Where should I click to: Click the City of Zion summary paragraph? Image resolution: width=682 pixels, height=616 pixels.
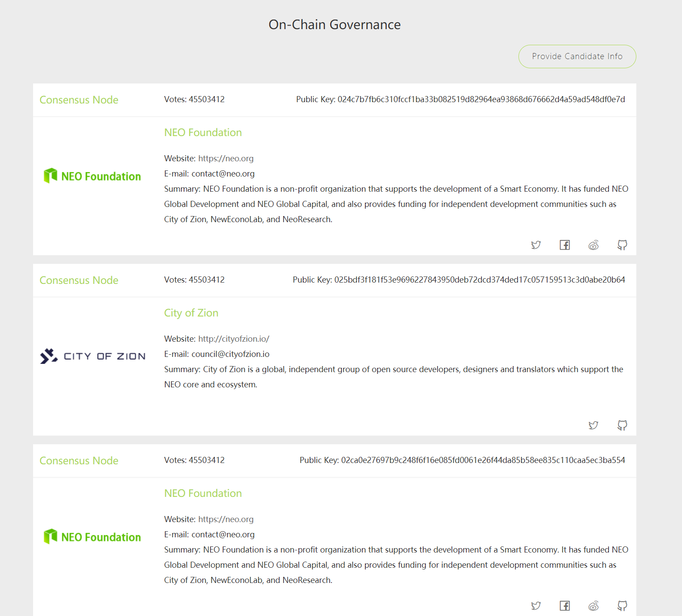pos(394,377)
